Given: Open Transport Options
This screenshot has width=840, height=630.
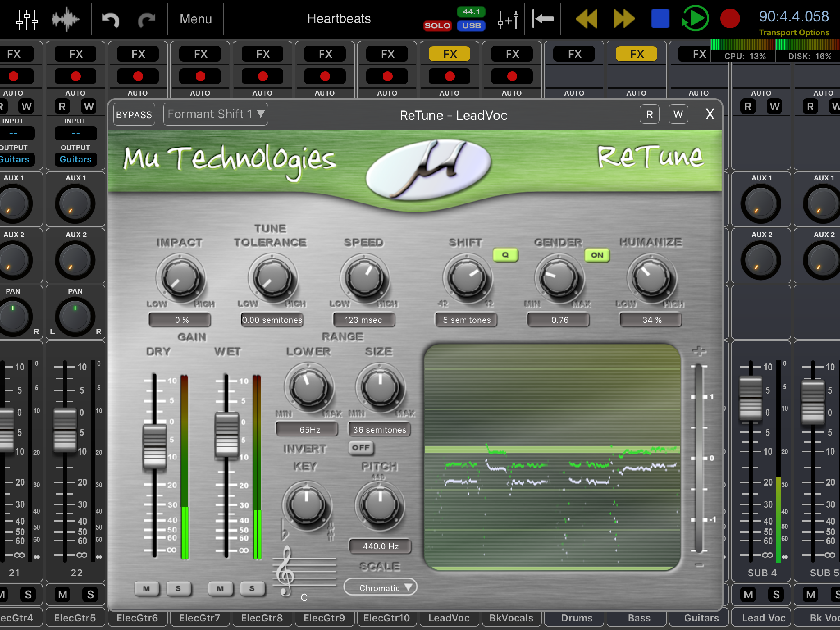Looking at the screenshot, I should tap(794, 32).
